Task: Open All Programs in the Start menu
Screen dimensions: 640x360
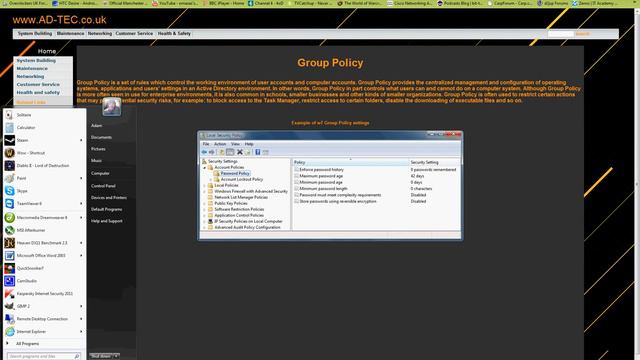Action: pos(27,344)
